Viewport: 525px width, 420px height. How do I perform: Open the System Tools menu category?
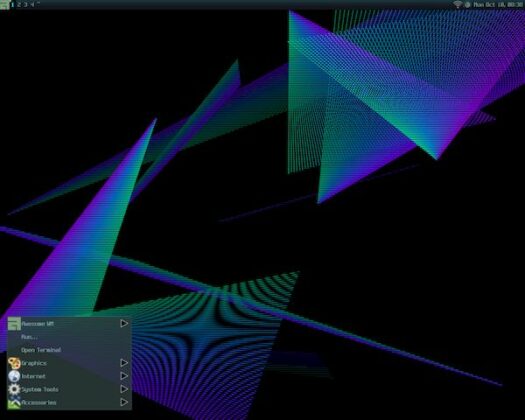[x=69, y=389]
